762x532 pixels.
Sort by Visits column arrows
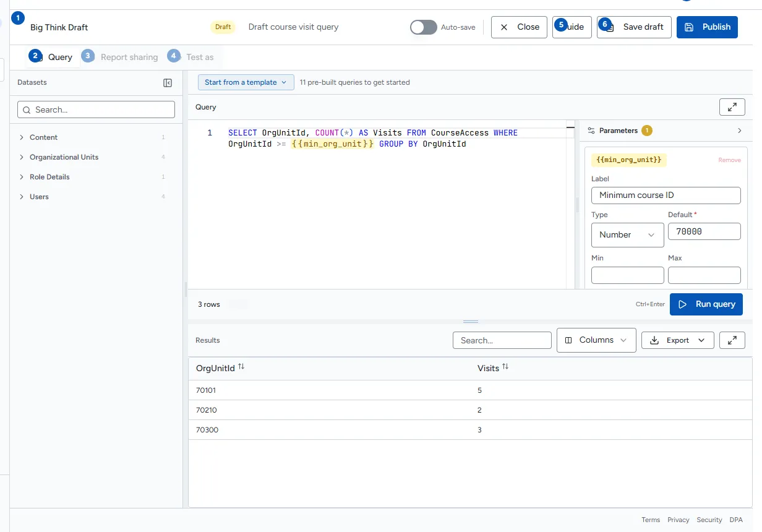point(505,367)
